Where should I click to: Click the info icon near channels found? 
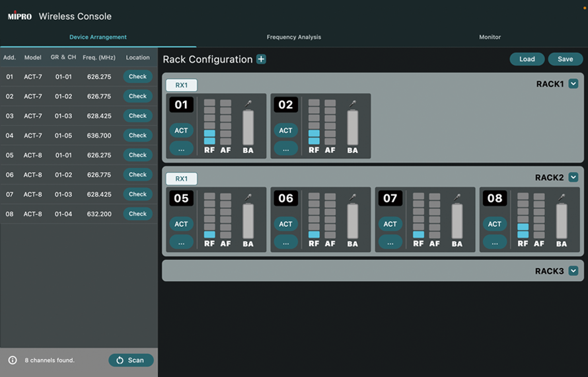tap(13, 360)
